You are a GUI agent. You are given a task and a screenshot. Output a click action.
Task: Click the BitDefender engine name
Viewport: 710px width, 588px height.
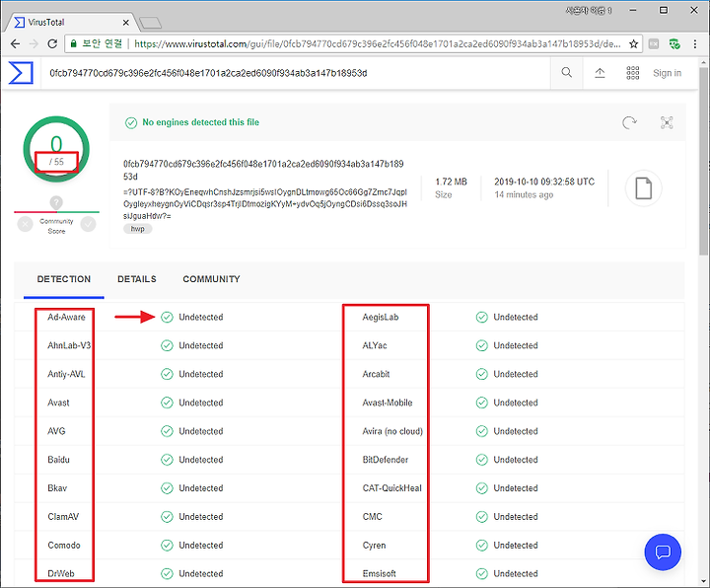click(x=386, y=460)
